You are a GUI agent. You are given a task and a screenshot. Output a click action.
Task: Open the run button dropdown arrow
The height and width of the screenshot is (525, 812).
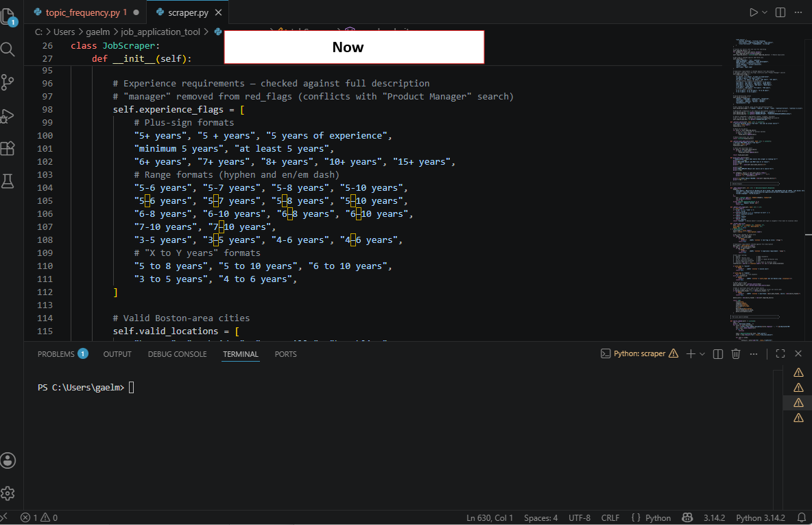765,12
